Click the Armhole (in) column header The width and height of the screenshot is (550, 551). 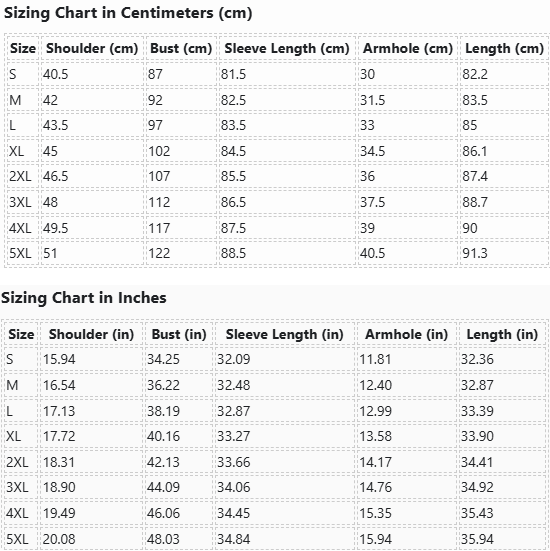[x=407, y=334]
